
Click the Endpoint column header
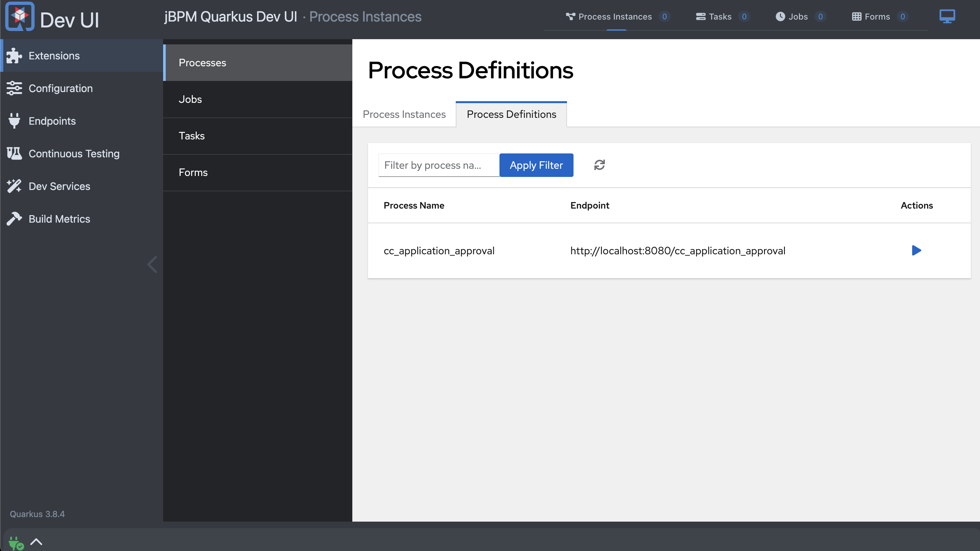pyautogui.click(x=590, y=205)
